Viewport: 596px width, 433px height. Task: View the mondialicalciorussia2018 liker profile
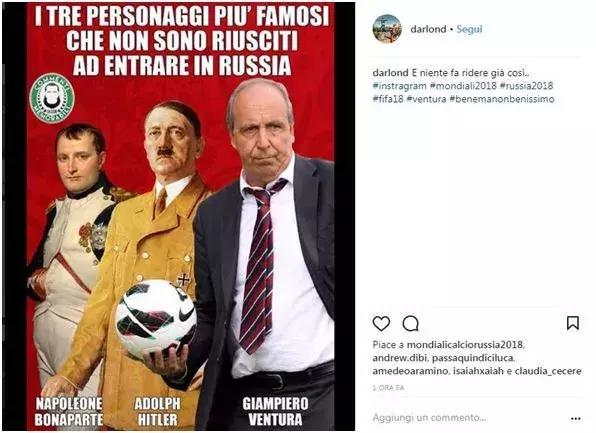465,345
